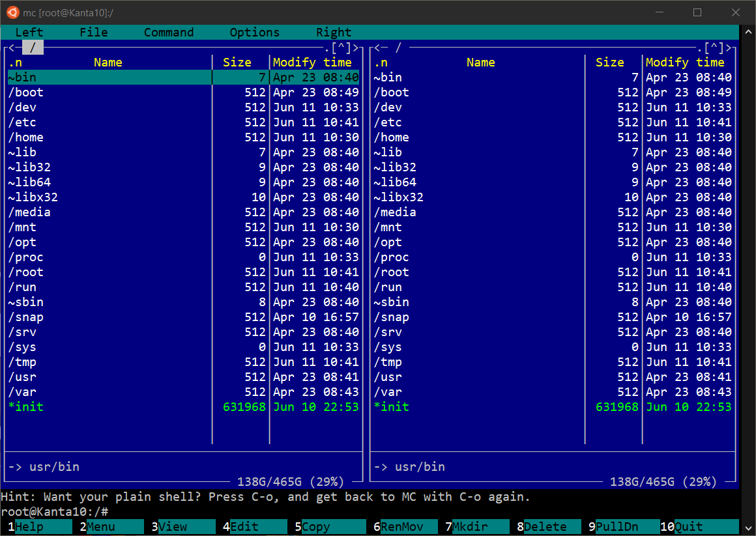Sort right panel by Modify time header

[685, 63]
